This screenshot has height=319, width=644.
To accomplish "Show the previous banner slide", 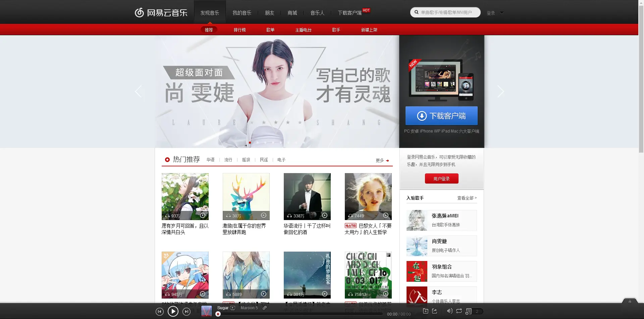I will click(138, 91).
